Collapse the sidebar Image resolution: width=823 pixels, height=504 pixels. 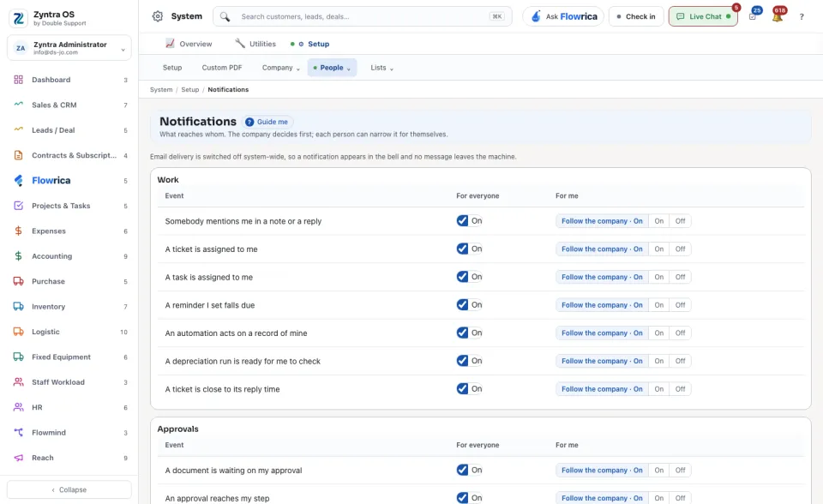click(69, 489)
